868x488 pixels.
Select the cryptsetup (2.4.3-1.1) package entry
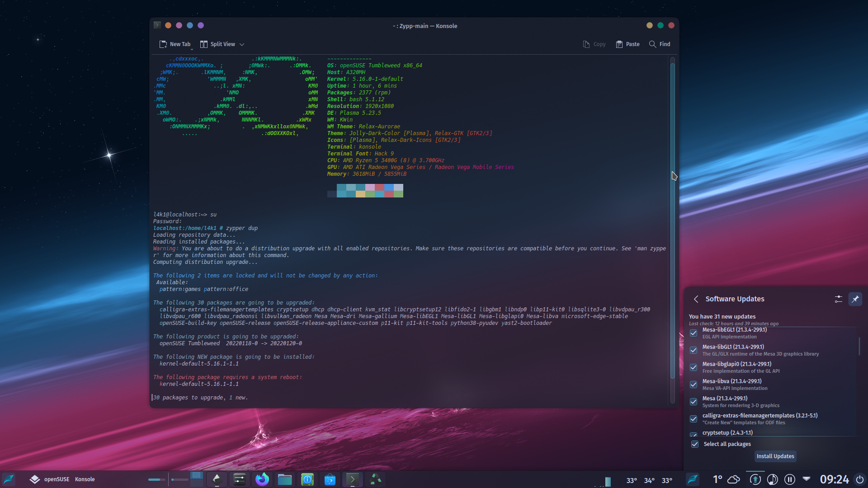(727, 433)
